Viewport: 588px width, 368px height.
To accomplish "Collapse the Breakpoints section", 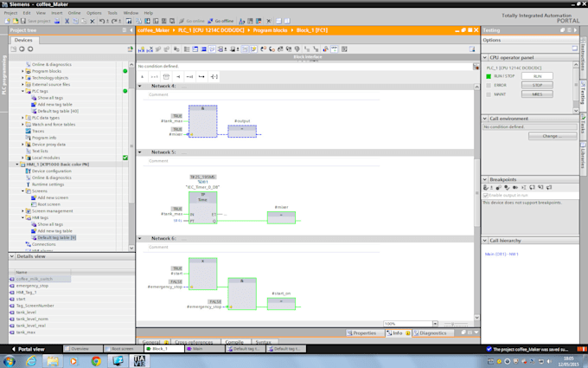I will click(x=485, y=179).
